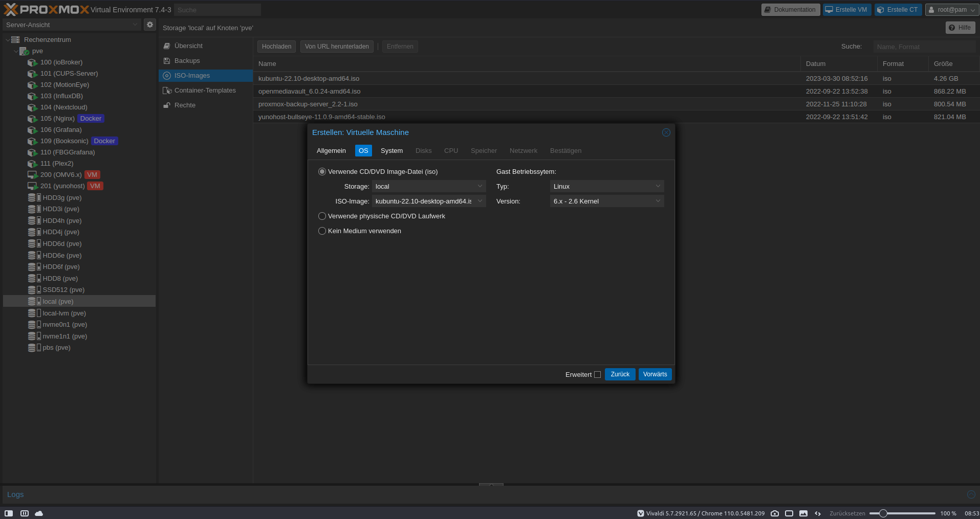The image size is (980, 519).
Task: Open the root@pam user menu
Action: [x=952, y=10]
